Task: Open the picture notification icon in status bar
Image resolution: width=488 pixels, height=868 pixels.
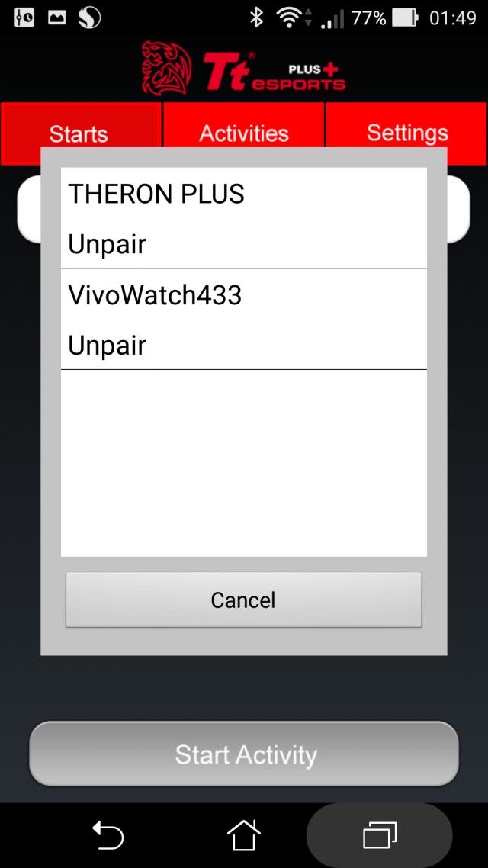Action: 57,18
